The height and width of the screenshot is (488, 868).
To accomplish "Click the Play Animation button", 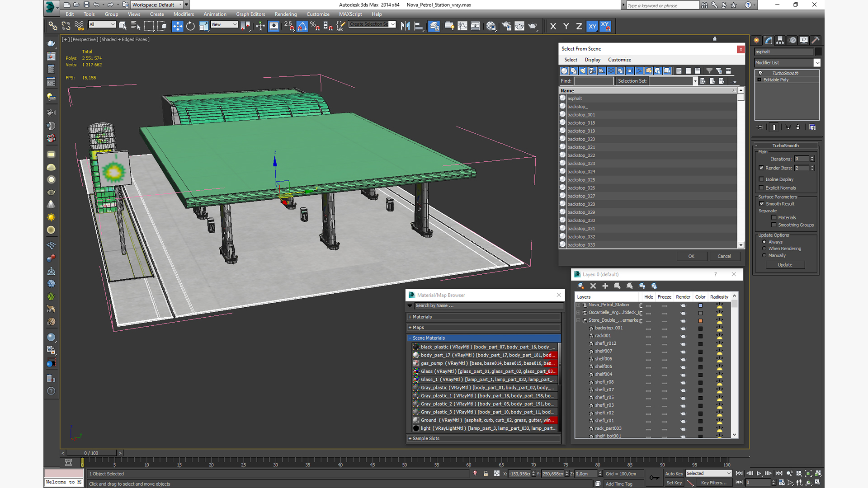I will [x=759, y=474].
